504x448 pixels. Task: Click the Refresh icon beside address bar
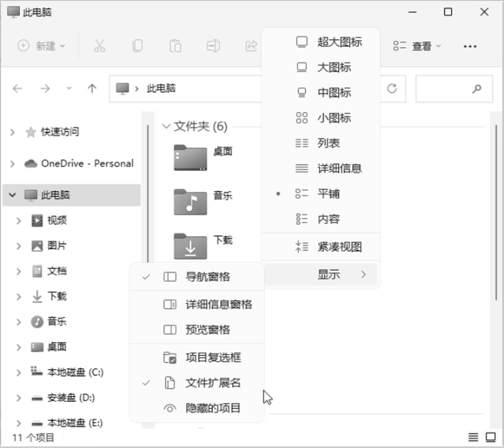click(x=392, y=88)
